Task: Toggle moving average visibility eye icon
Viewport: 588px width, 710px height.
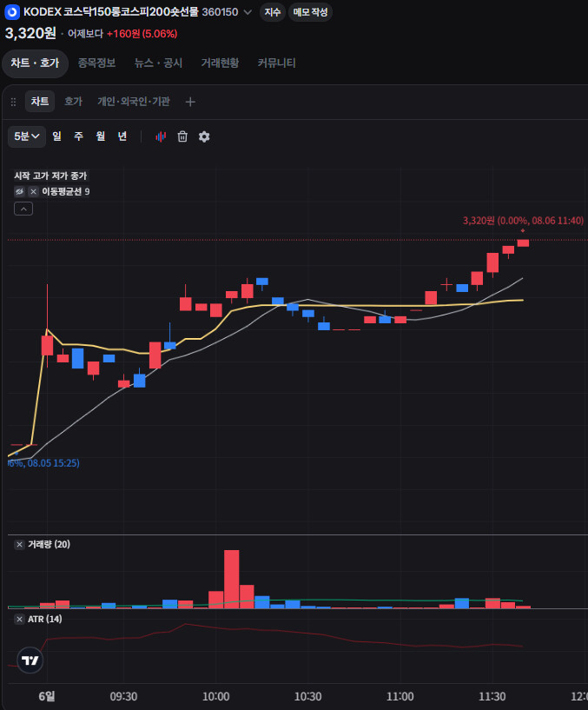Action: pyautogui.click(x=19, y=191)
